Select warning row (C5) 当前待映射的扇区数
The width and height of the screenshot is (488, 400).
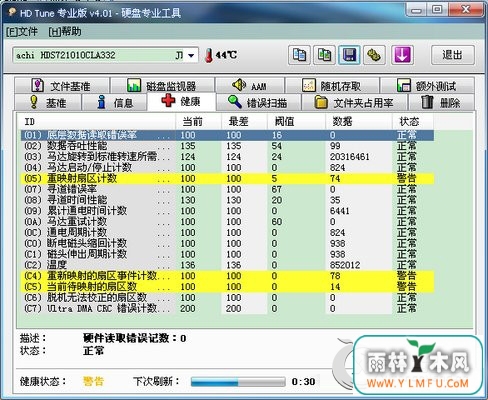[x=227, y=287]
